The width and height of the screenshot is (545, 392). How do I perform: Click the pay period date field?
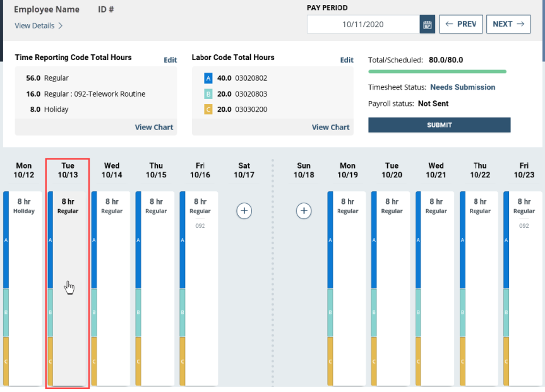coord(363,25)
